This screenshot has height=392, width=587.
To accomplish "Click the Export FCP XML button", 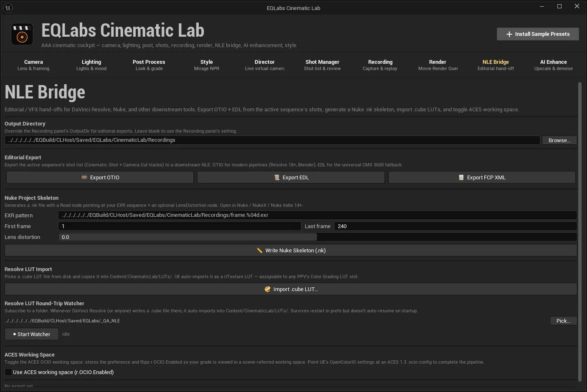I will pos(482,177).
